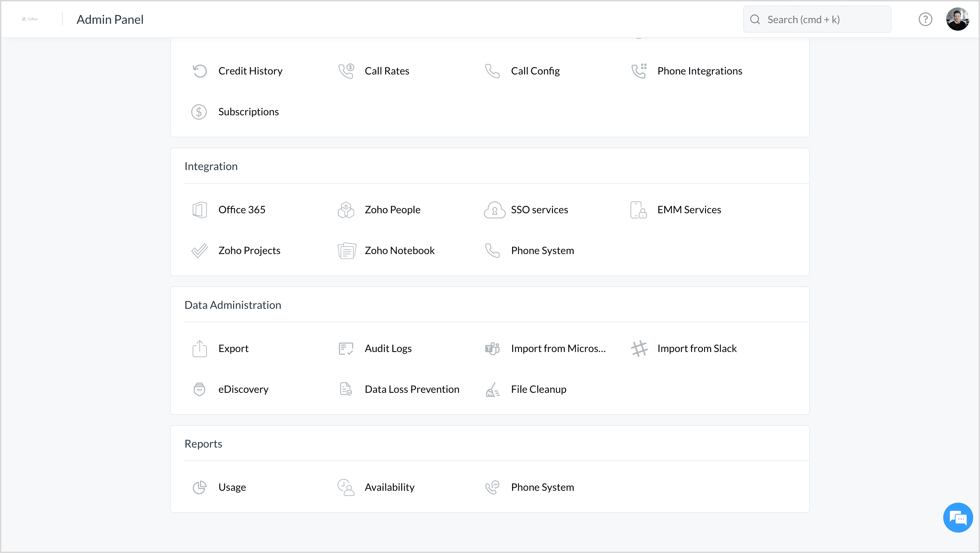Click the search magnifier icon

pos(755,19)
